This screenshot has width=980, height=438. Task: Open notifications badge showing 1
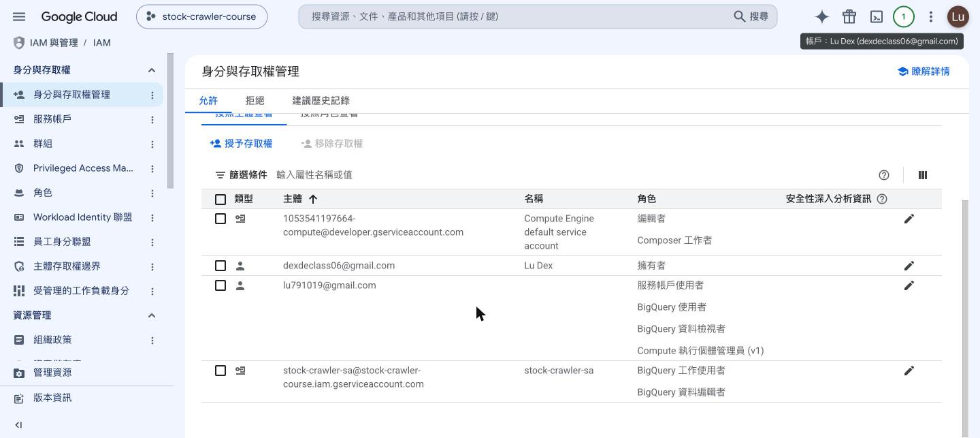point(904,16)
